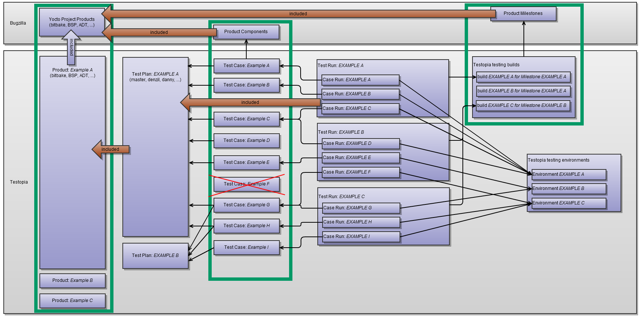
Task: Click the vertical included arrow under Yocto Products
Action: coord(71,48)
